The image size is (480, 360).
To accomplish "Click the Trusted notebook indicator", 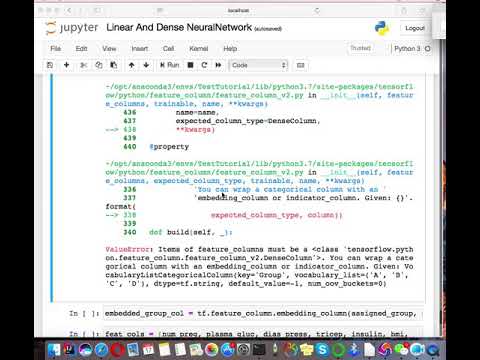I will [x=360, y=48].
